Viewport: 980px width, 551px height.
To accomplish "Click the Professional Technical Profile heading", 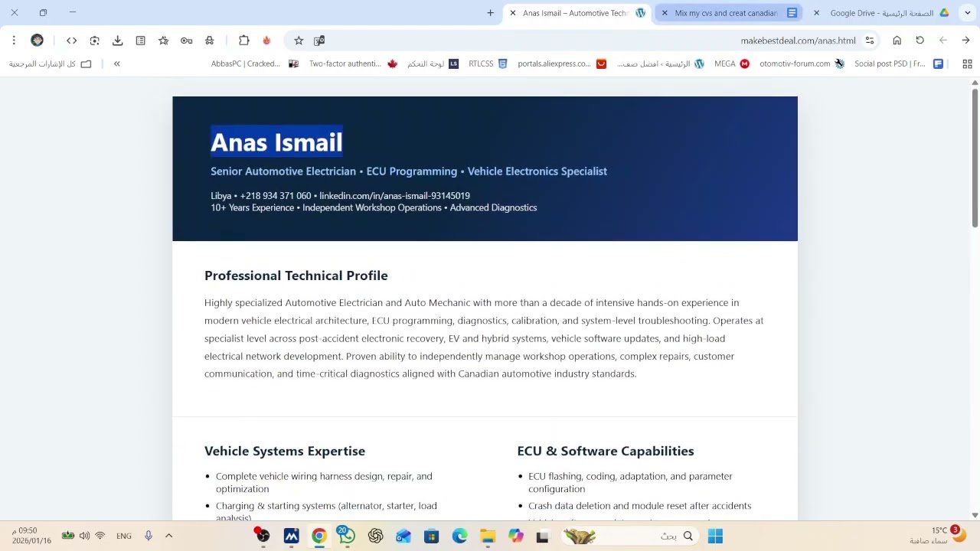I will pos(296,275).
